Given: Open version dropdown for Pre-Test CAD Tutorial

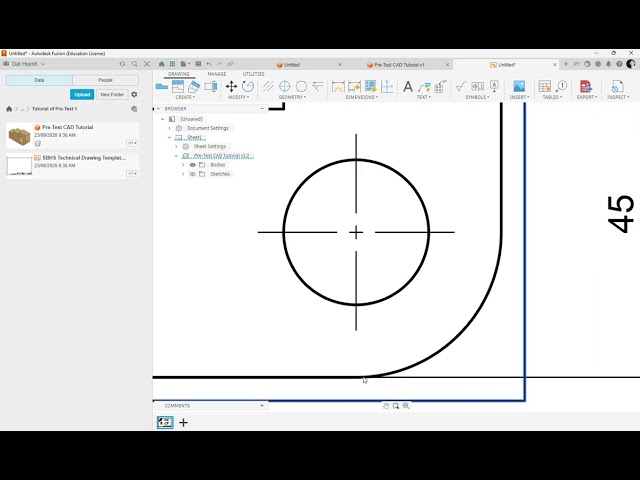Looking at the screenshot, I should (x=132, y=143).
